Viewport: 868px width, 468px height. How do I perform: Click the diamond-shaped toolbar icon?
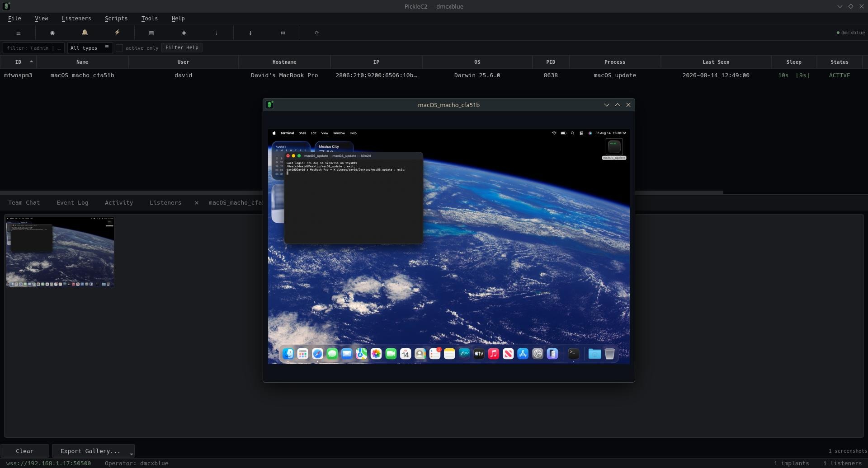(184, 33)
